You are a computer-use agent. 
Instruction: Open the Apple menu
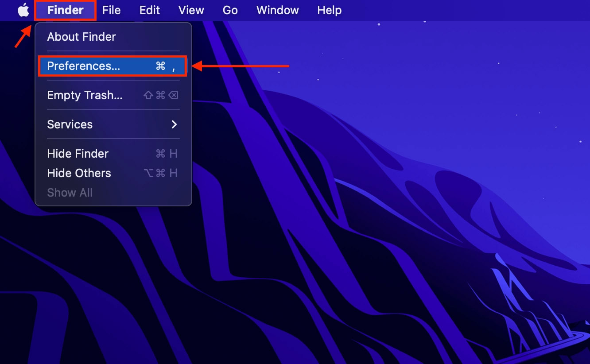pyautogui.click(x=23, y=10)
